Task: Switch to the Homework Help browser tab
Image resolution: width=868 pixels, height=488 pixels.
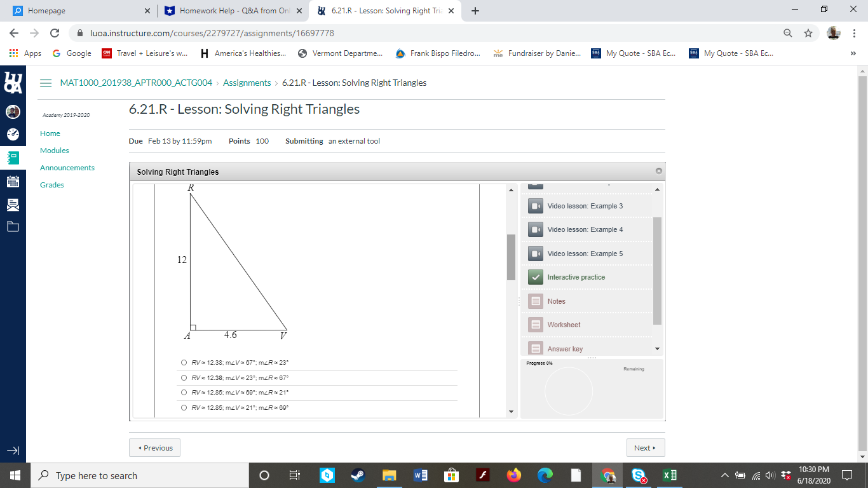Action: [233, 11]
